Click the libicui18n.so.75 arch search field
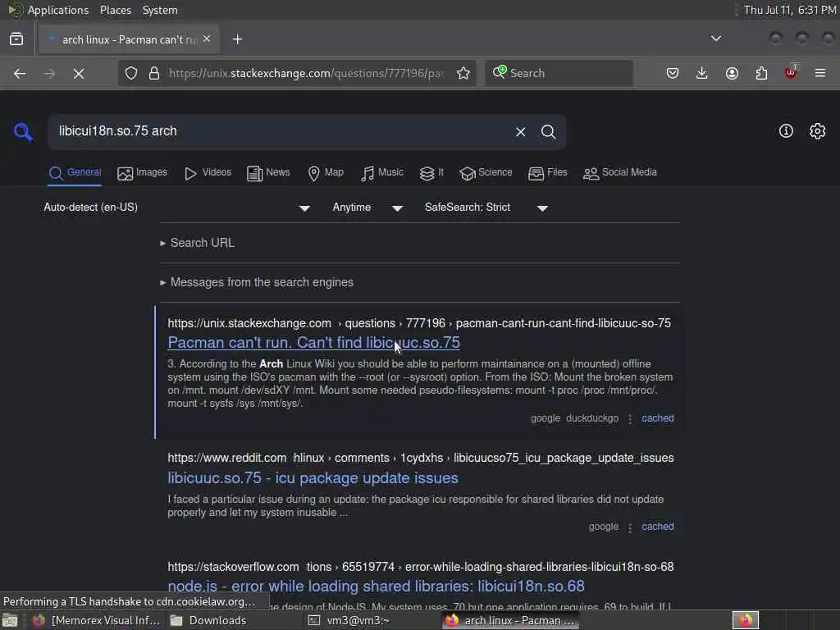 click(281, 132)
